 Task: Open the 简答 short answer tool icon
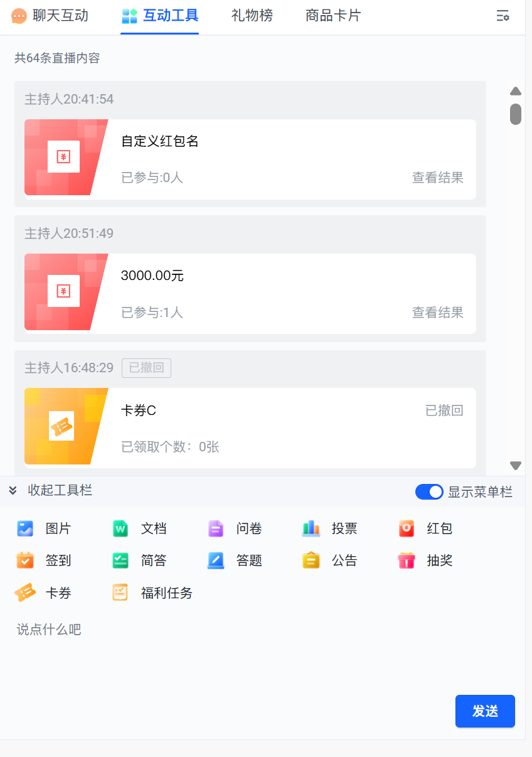120,561
